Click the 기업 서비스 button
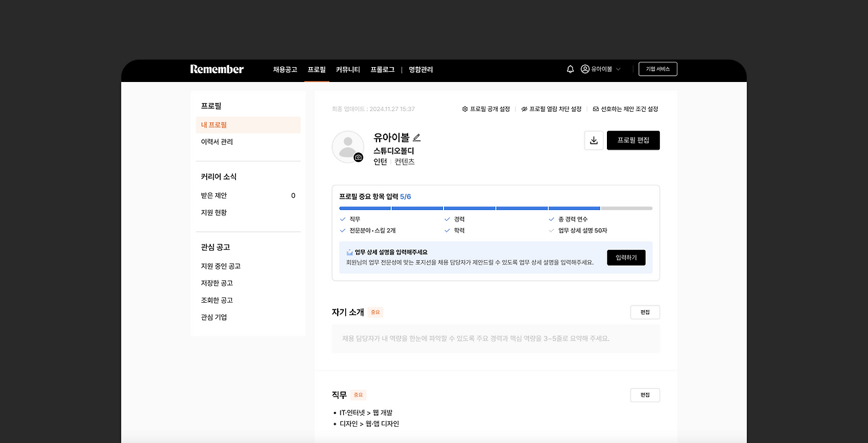The height and width of the screenshot is (443, 868). click(658, 69)
